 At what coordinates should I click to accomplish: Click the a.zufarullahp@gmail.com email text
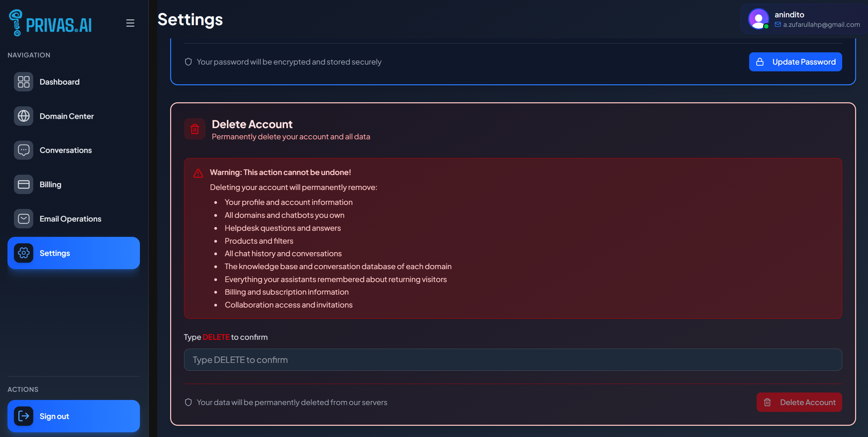point(821,24)
